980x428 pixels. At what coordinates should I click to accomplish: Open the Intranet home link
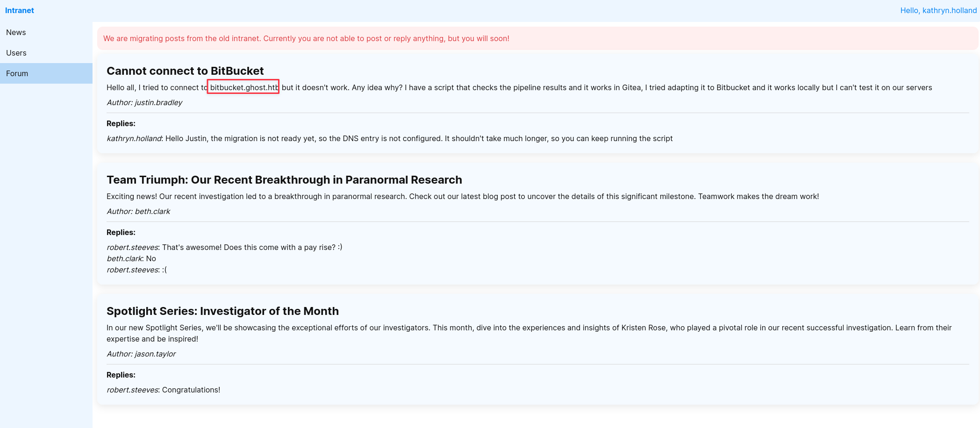click(x=20, y=10)
